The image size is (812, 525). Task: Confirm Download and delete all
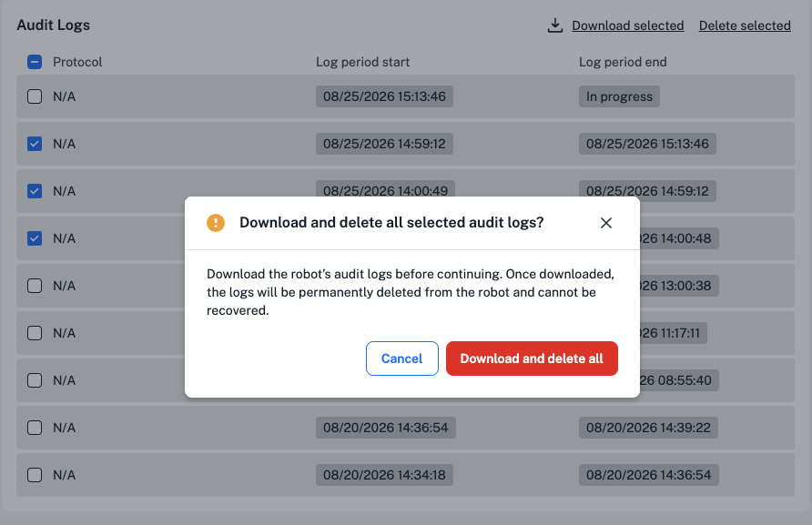pyautogui.click(x=532, y=358)
